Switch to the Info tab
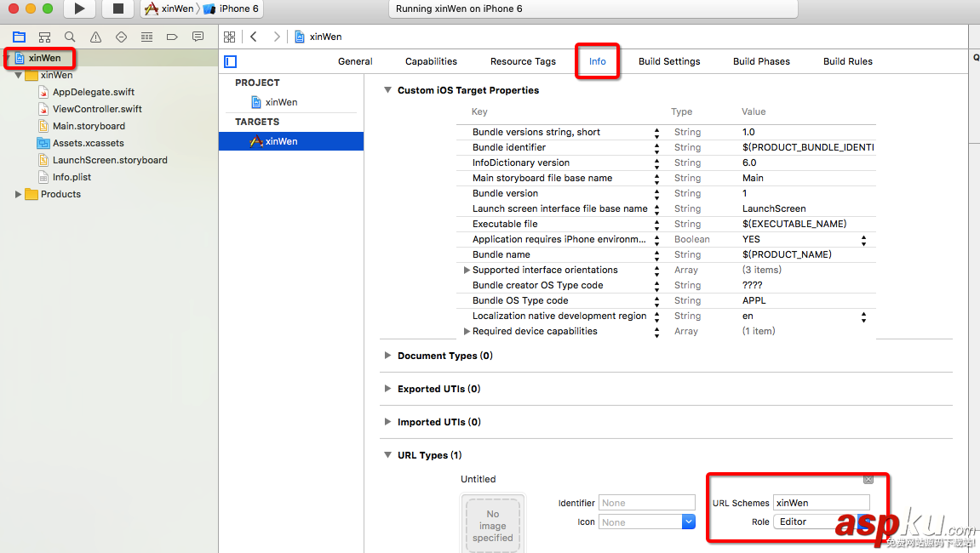Screen dimensions: 980x553 598,61
